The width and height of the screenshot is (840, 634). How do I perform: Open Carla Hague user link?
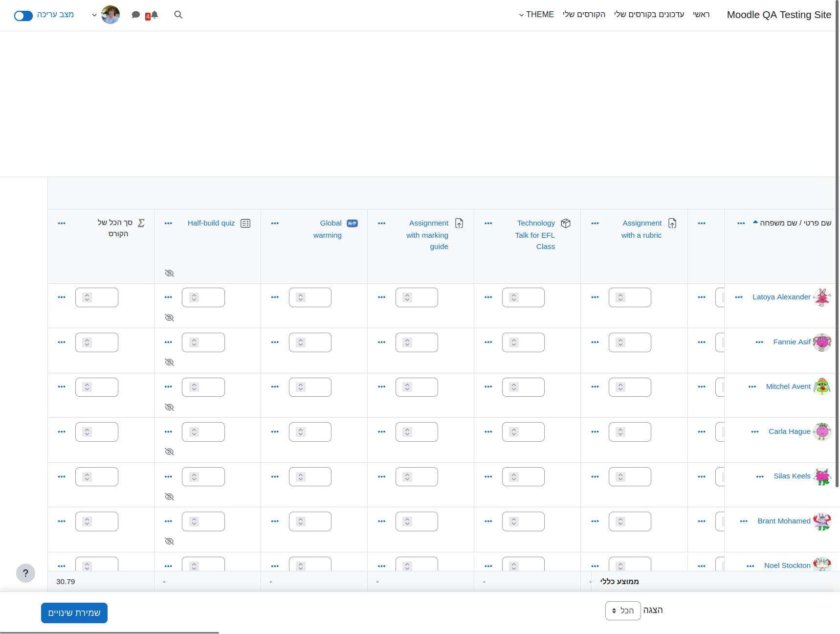point(789,431)
